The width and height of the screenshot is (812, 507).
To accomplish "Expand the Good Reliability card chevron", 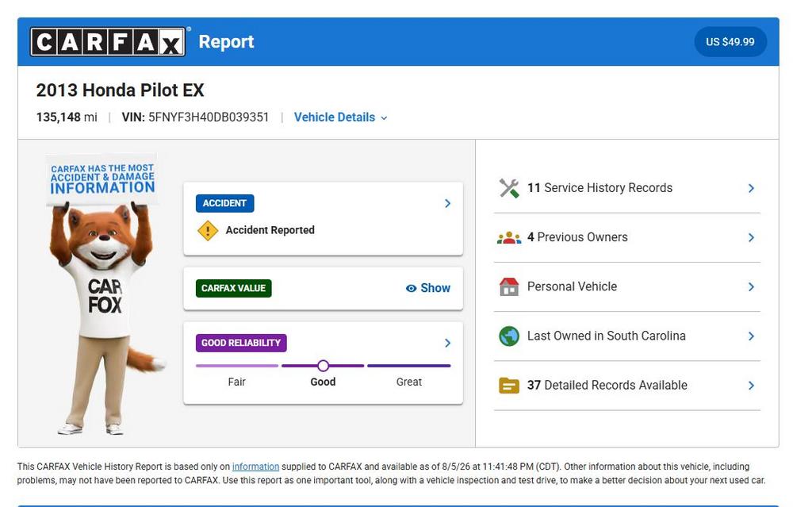I will [447, 343].
